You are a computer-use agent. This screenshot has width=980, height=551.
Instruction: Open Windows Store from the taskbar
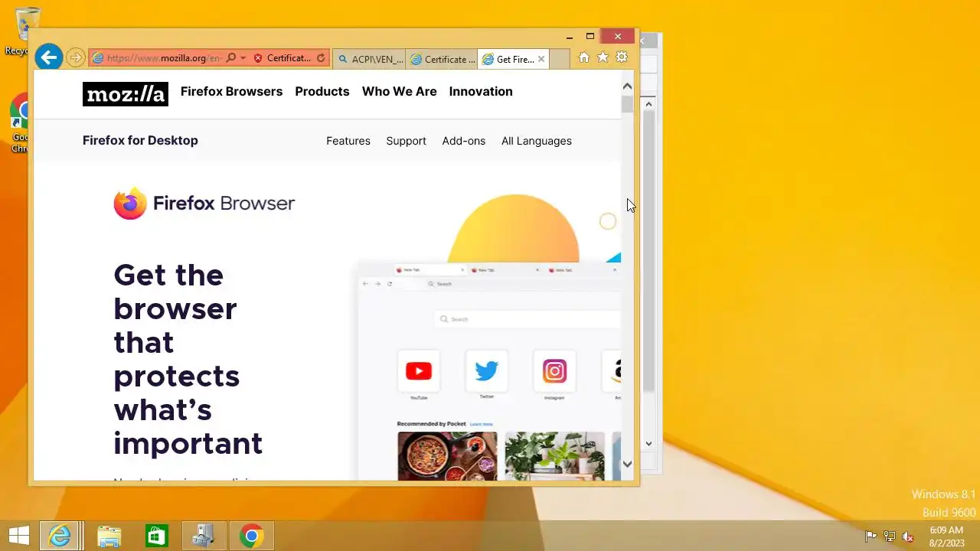click(156, 536)
